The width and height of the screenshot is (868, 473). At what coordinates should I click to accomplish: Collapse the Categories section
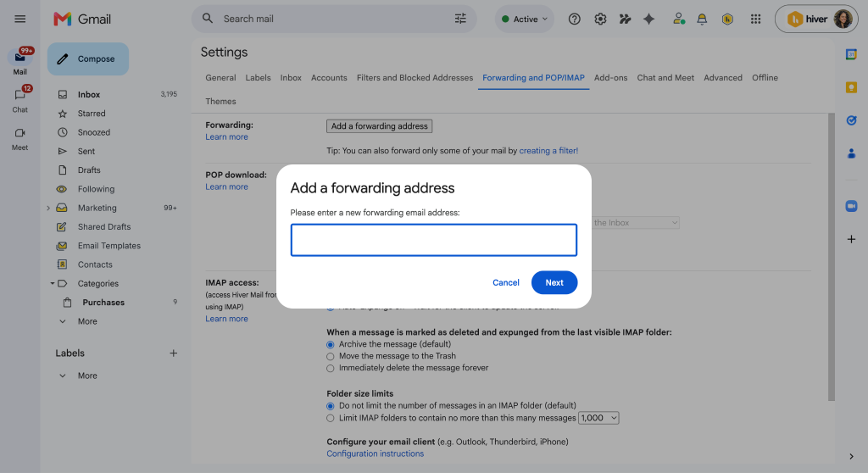[x=52, y=284]
